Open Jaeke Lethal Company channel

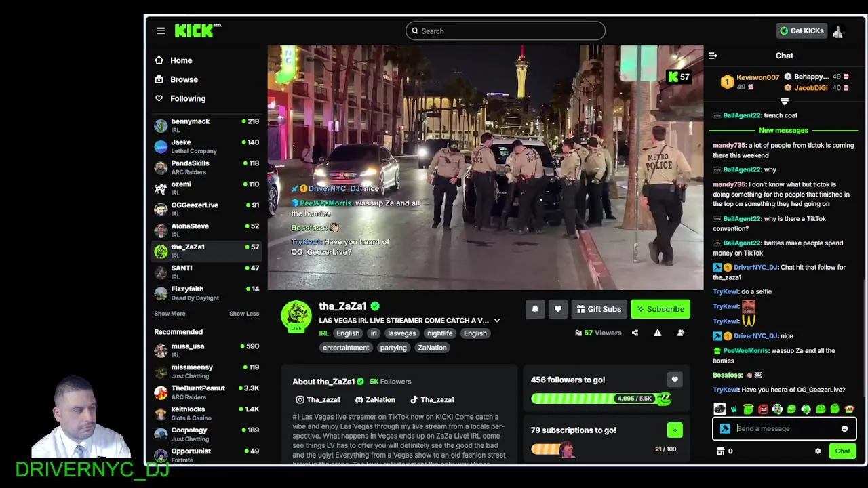207,146
